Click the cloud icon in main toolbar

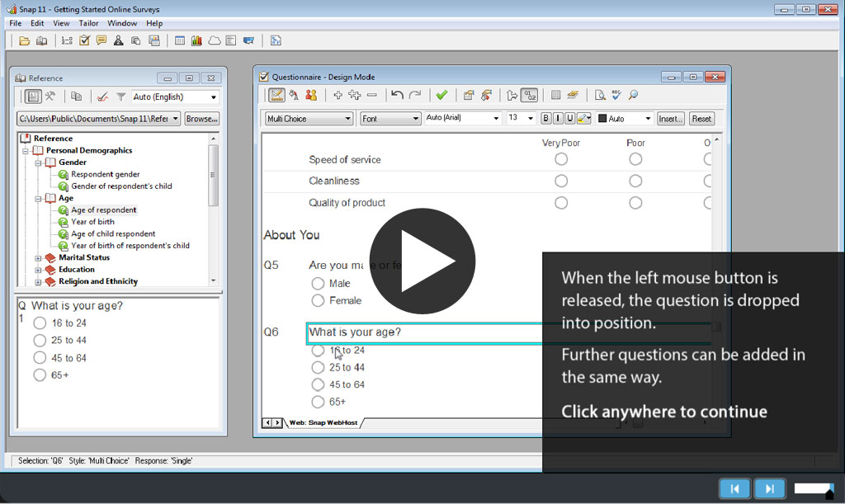click(x=215, y=41)
